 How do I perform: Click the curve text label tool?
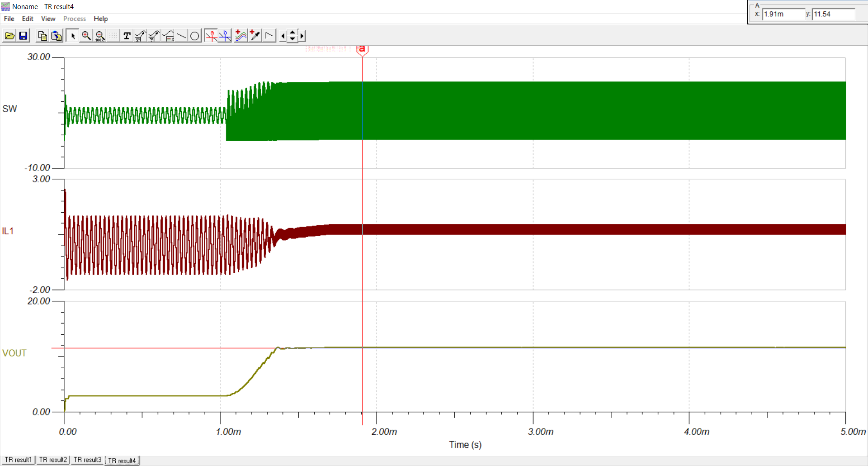140,36
